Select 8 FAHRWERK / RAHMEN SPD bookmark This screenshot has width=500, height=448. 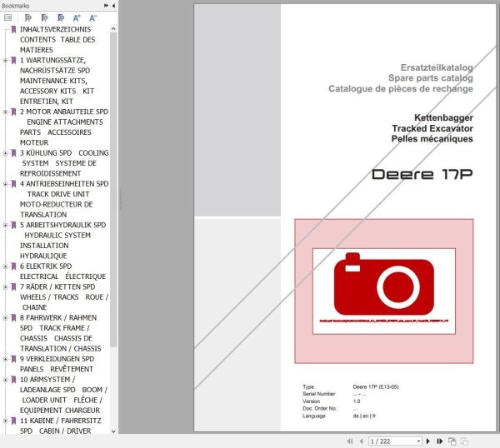61,333
